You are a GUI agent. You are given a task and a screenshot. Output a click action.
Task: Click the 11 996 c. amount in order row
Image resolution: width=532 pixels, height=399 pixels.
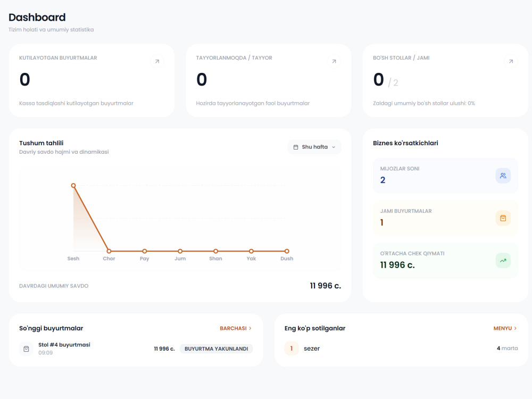coord(164,349)
